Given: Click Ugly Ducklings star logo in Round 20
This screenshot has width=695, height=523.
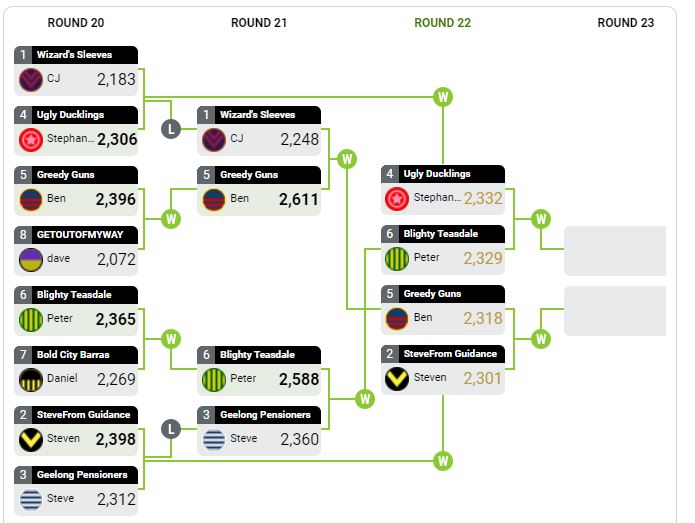Looking at the screenshot, I should (31, 140).
